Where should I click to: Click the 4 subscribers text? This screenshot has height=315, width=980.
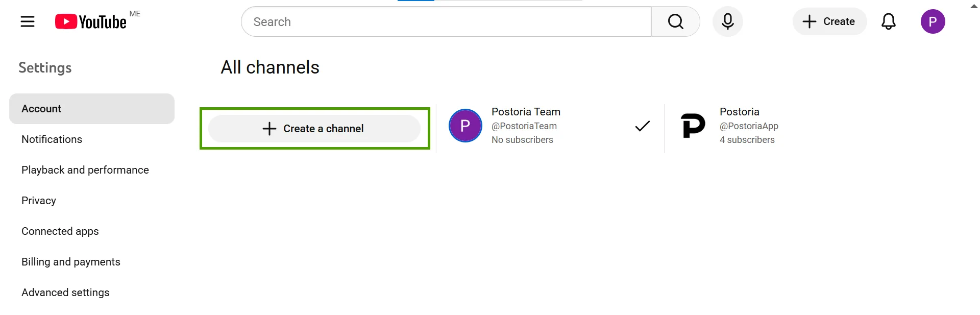point(747,140)
